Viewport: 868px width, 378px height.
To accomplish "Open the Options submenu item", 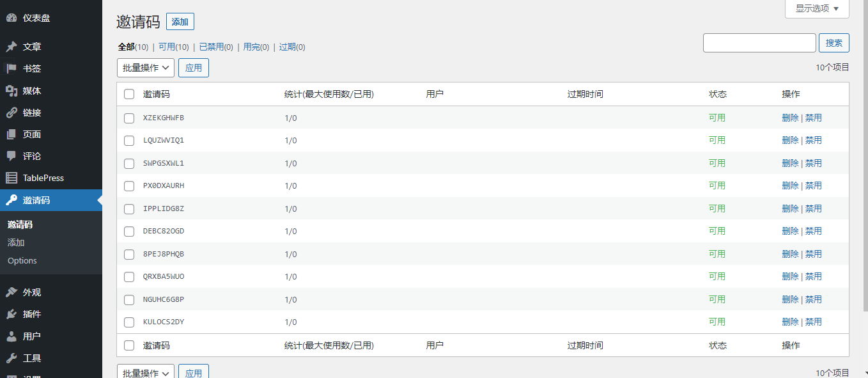I will 22,260.
